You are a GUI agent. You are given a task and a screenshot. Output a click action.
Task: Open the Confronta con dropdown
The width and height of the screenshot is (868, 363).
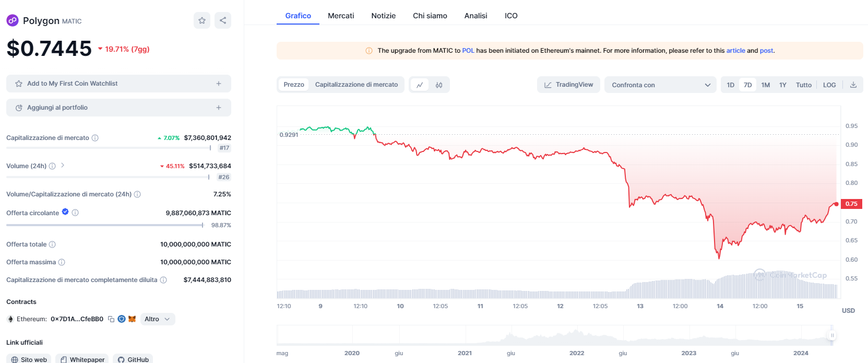point(660,85)
